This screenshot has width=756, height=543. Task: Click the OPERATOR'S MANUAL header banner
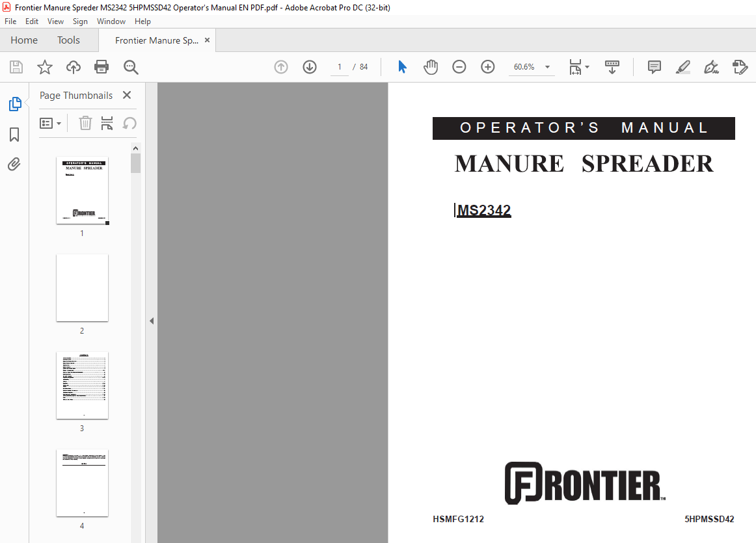click(584, 128)
